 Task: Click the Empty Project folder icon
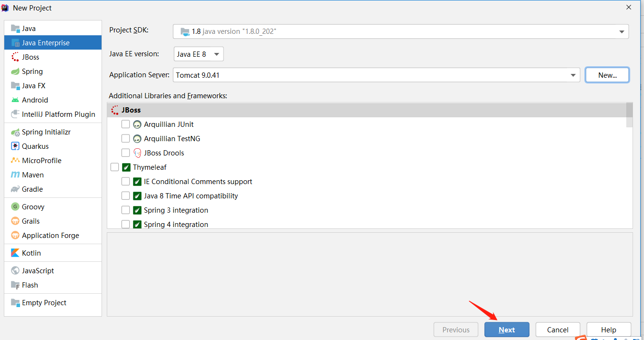click(x=15, y=303)
